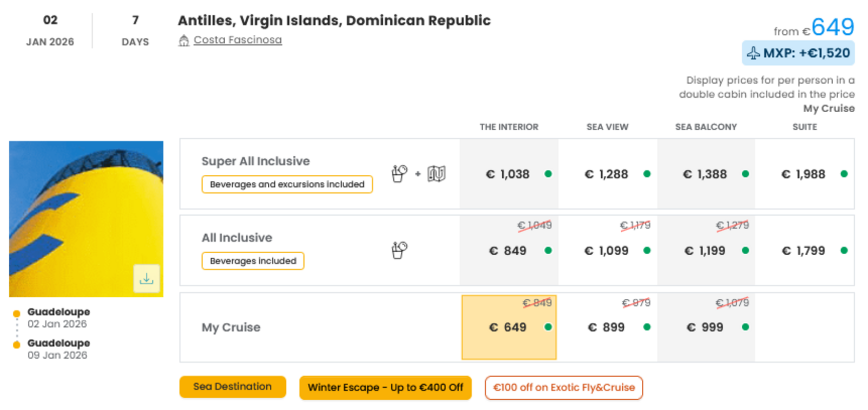
Task: Click green availability dot next to € 1,988
Action: [x=844, y=174]
